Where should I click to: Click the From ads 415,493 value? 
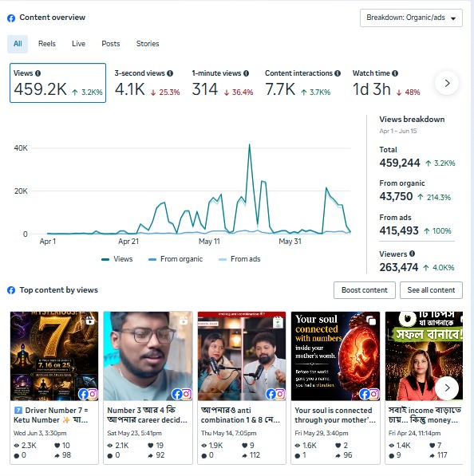coord(399,230)
